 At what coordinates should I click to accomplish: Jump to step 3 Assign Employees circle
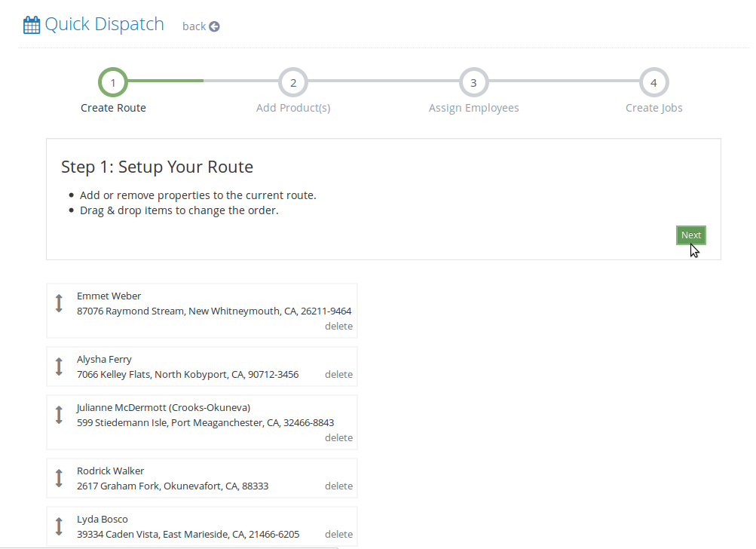point(473,83)
